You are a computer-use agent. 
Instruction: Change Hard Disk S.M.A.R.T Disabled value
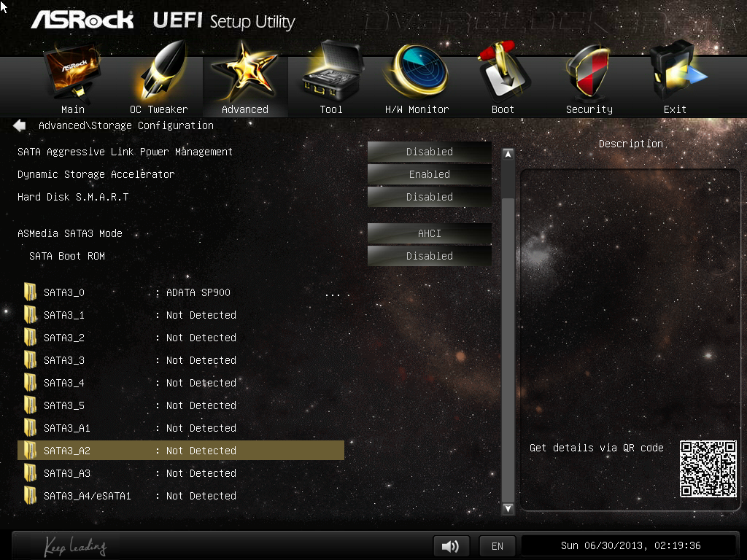point(429,197)
